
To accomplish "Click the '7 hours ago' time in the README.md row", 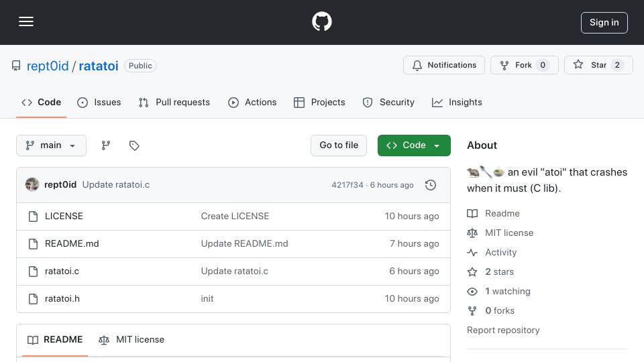I will click(x=415, y=244).
